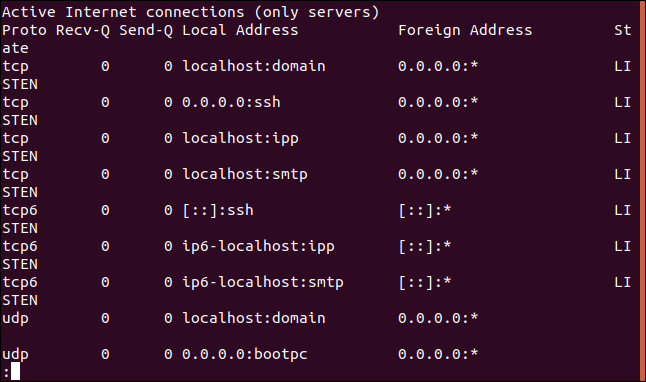Select the 'Proto' column header
The width and height of the screenshot is (646, 382).
tap(24, 30)
